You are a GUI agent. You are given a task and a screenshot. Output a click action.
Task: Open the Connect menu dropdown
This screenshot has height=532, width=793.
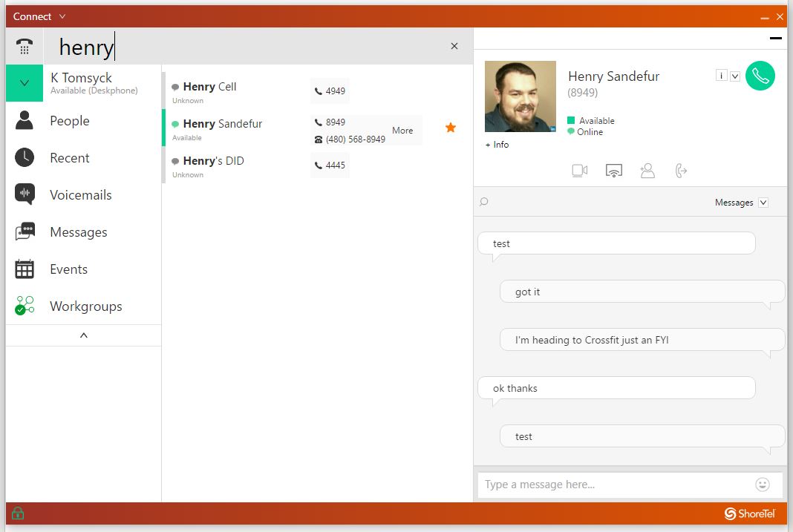pyautogui.click(x=62, y=16)
